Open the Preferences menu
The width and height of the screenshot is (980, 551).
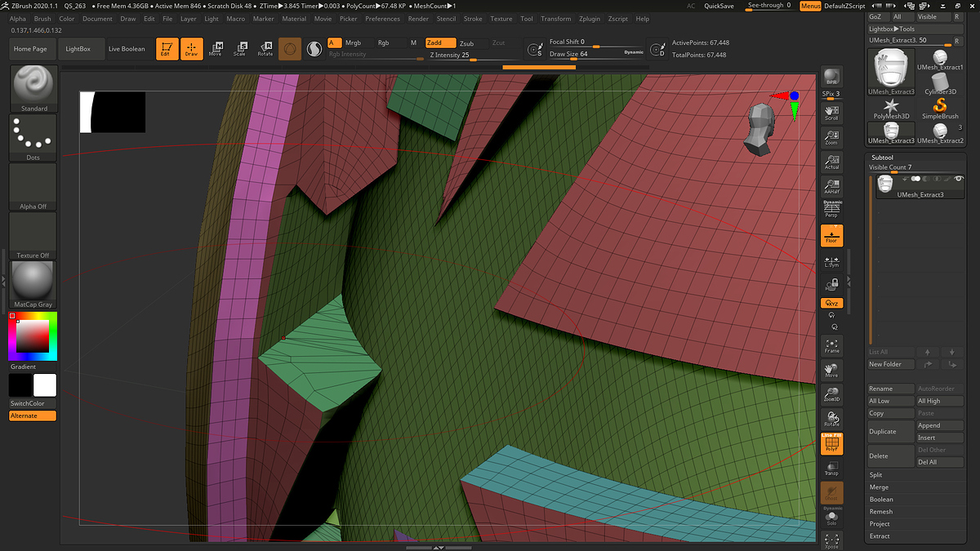(x=383, y=19)
